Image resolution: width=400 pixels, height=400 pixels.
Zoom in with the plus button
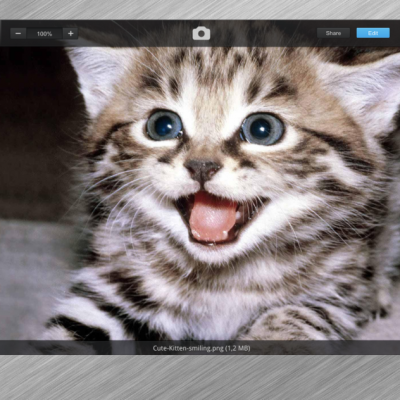70,34
